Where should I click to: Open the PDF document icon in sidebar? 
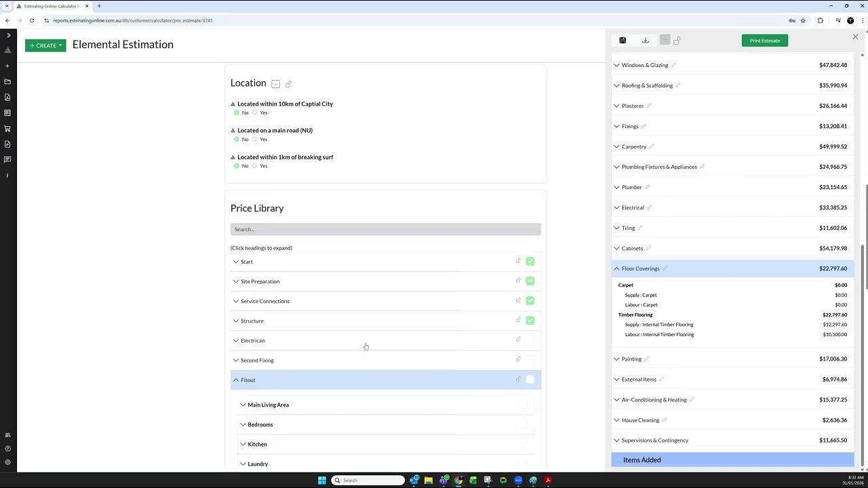(x=7, y=97)
